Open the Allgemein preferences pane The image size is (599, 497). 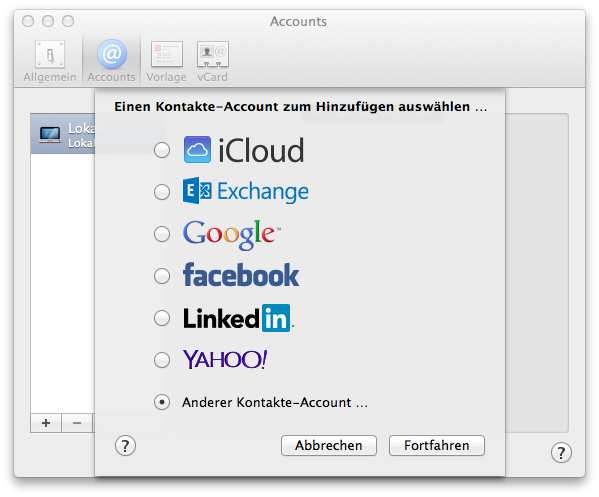[50, 61]
